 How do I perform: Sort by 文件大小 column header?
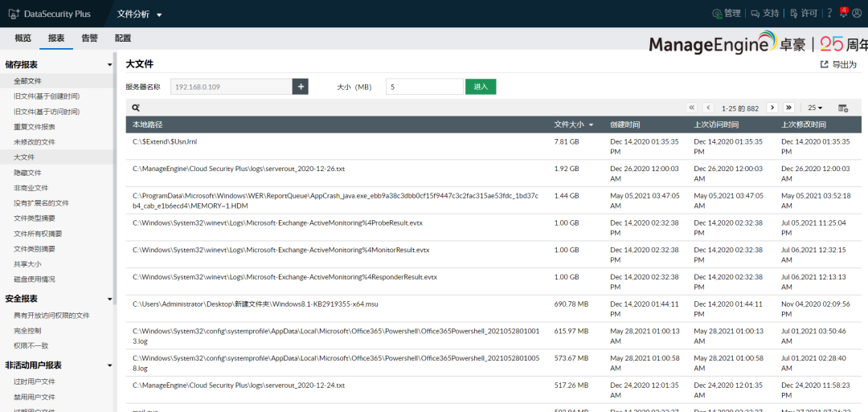coord(574,125)
